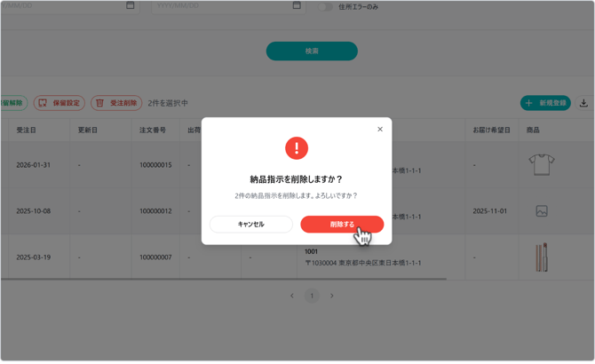Open the calendar icon on first date field

pyautogui.click(x=131, y=5)
